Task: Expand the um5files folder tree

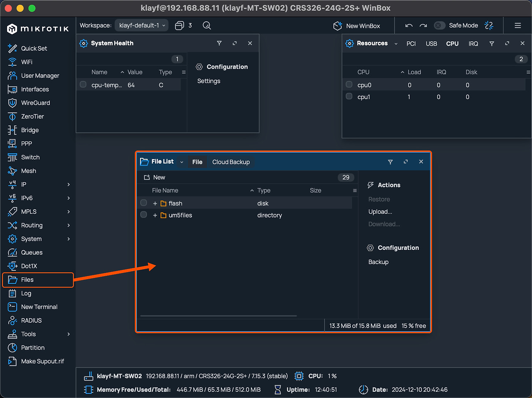Action: click(155, 215)
